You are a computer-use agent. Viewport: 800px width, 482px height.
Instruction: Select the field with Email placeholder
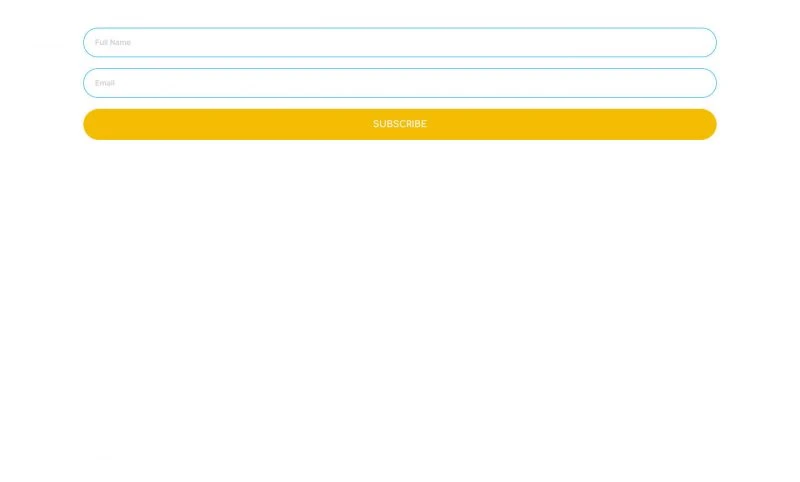point(399,83)
